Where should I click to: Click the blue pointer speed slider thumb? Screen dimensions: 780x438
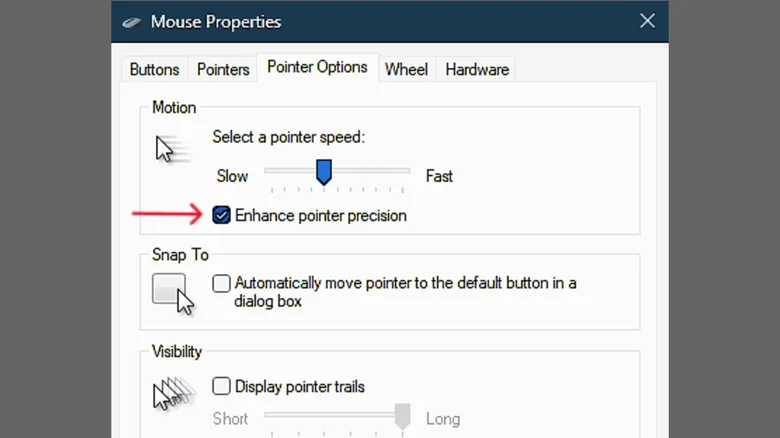[324, 172]
